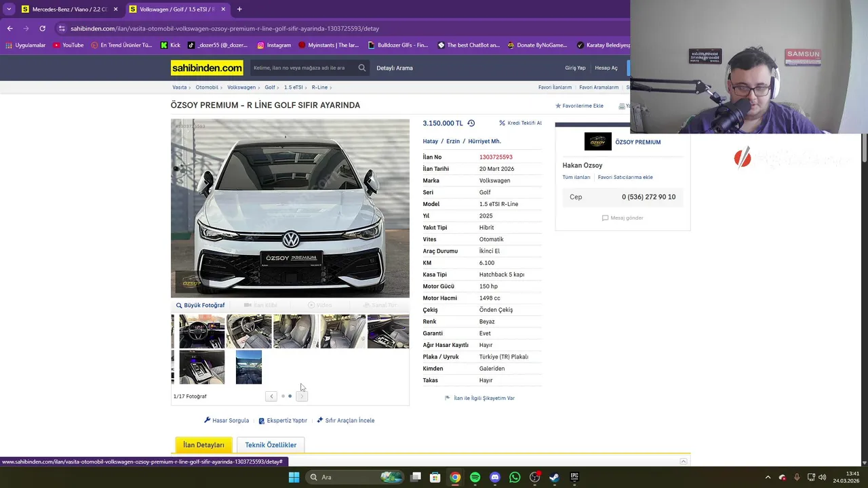868x488 pixels.
Task: Open a new browser tab
Action: tap(239, 9)
